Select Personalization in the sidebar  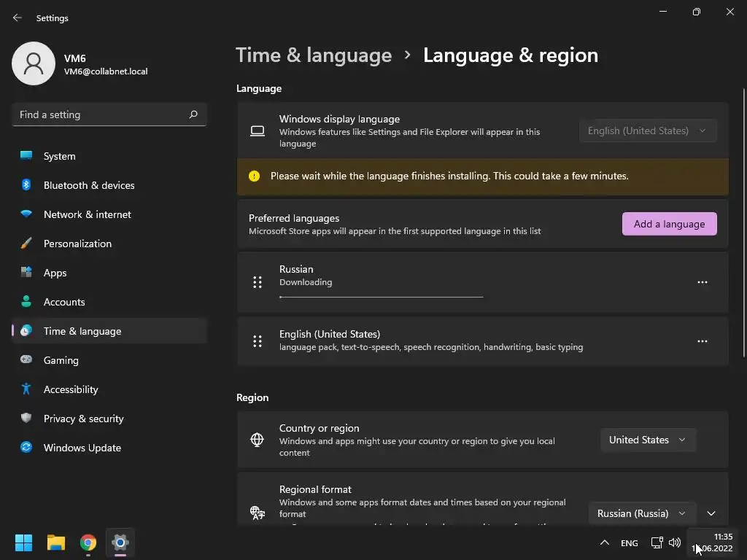click(109, 244)
